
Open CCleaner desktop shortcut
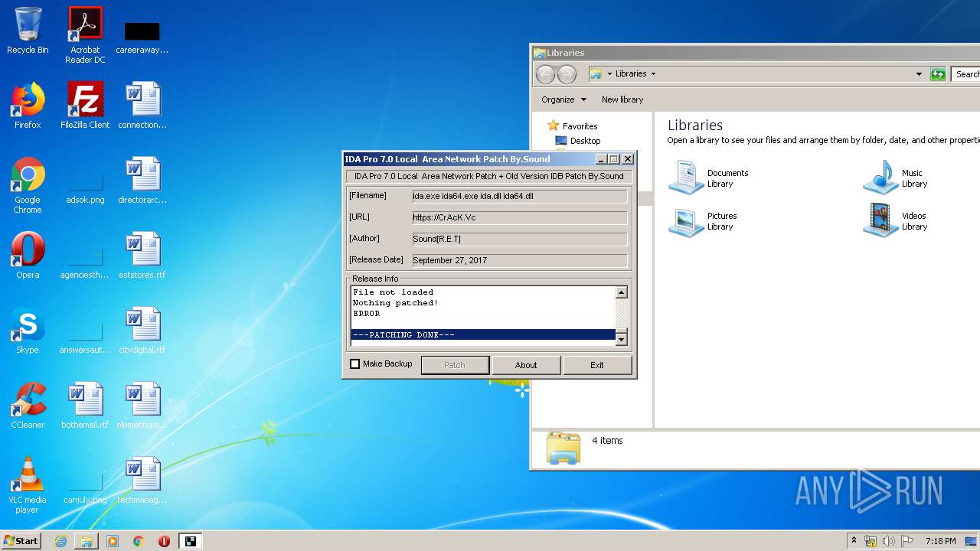pos(28,405)
